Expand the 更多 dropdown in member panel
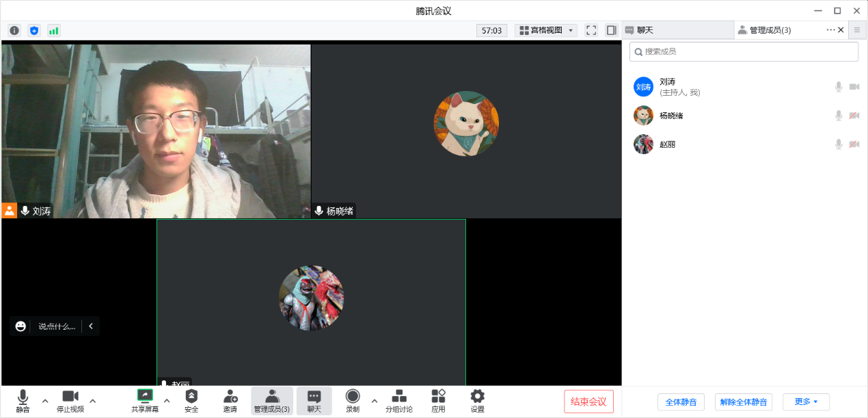 [x=806, y=402]
